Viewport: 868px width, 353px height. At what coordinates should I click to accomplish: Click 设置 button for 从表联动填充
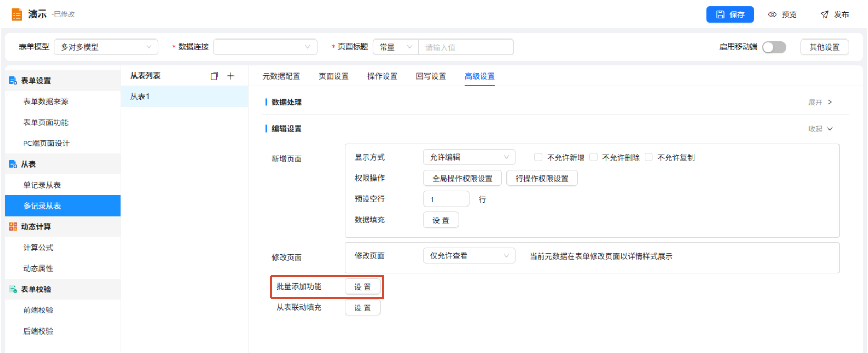click(x=363, y=308)
